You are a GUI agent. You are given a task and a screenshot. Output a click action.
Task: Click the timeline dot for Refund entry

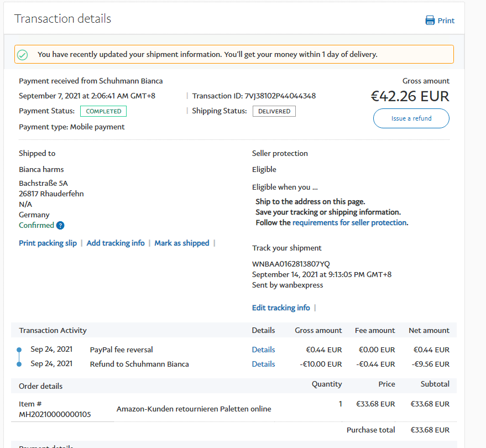[x=19, y=364]
